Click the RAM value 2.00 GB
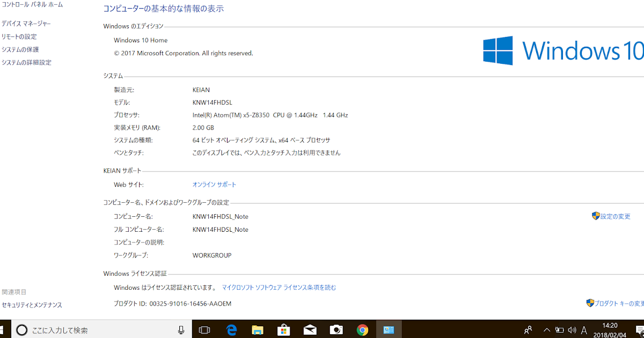 pos(203,128)
